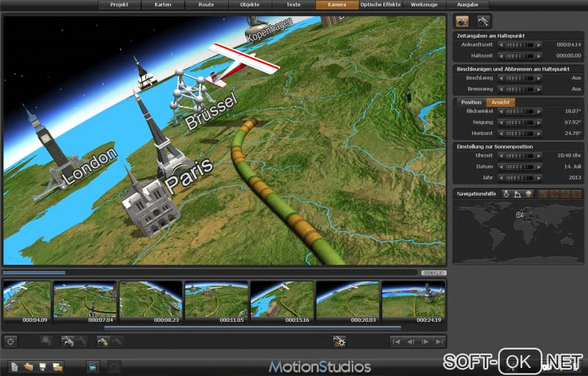Click the open project folder icon
This screenshot has height=376, width=588.
tap(28, 367)
